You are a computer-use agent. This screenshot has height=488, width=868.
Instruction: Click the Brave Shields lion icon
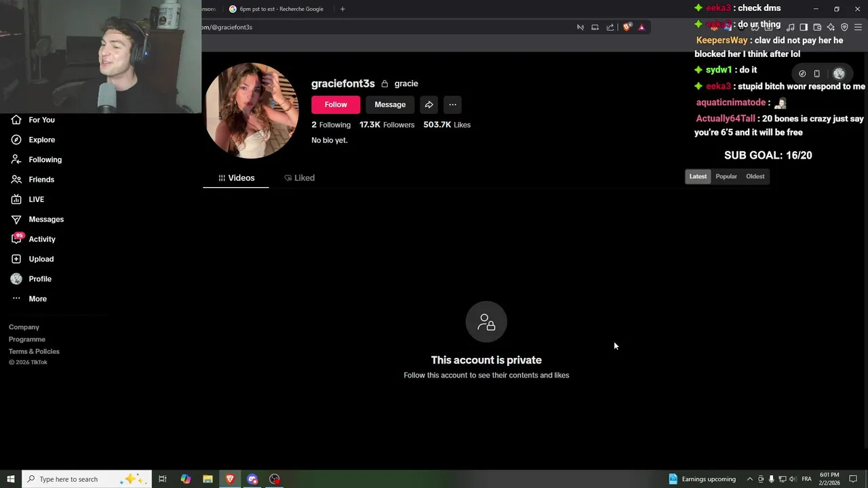pyautogui.click(x=627, y=27)
